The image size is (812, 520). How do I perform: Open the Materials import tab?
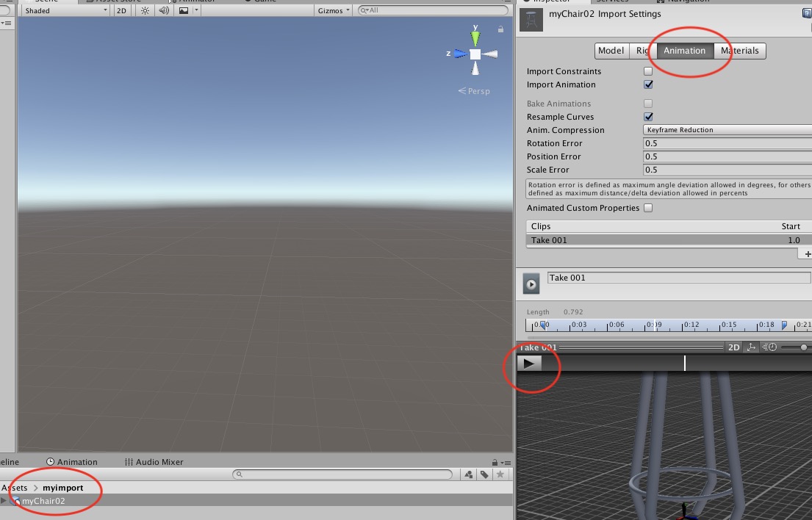pos(739,51)
